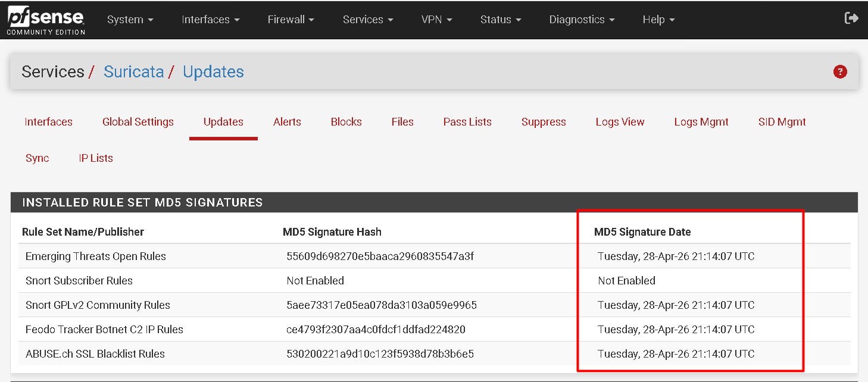Expand the Firewall menu
This screenshot has width=868, height=382.
pos(291,19)
